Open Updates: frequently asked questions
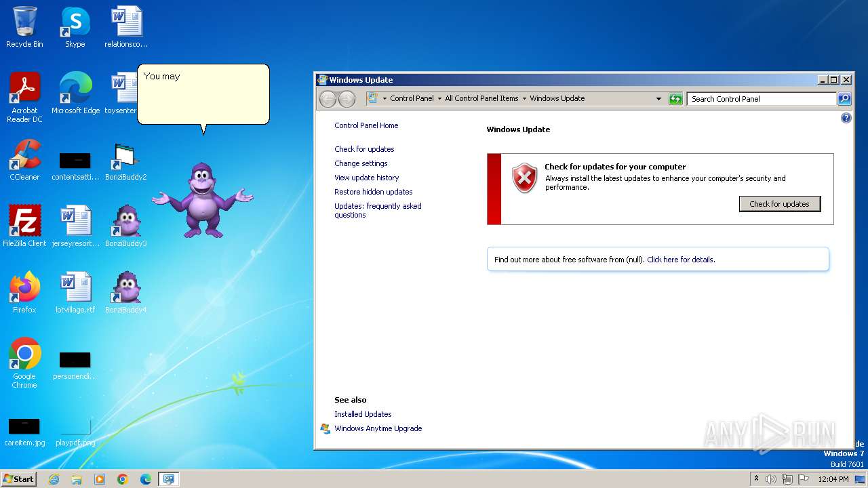 [378, 211]
